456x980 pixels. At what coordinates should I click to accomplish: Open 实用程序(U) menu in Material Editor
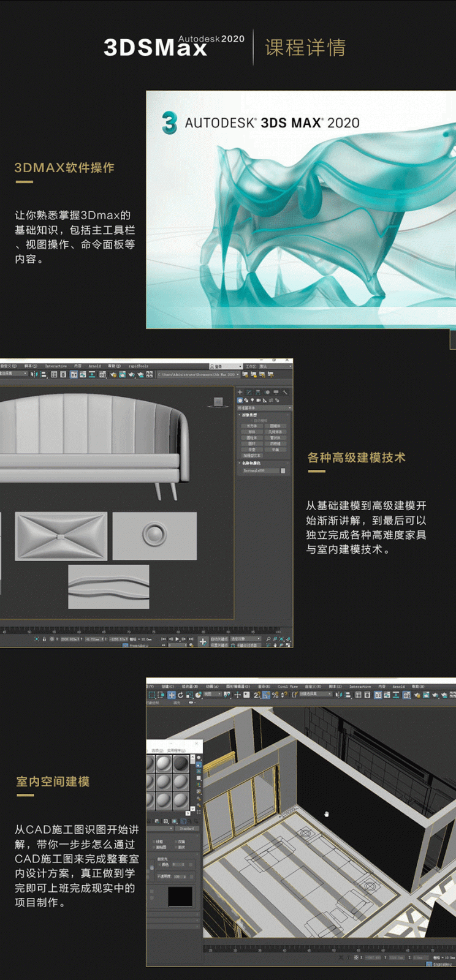pos(177,750)
